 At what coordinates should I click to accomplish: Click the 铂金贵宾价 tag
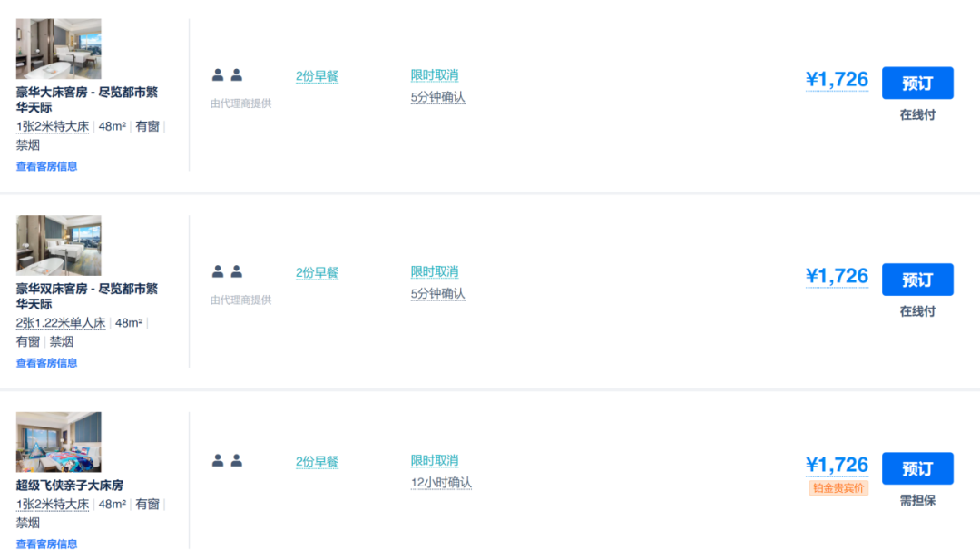coord(838,488)
